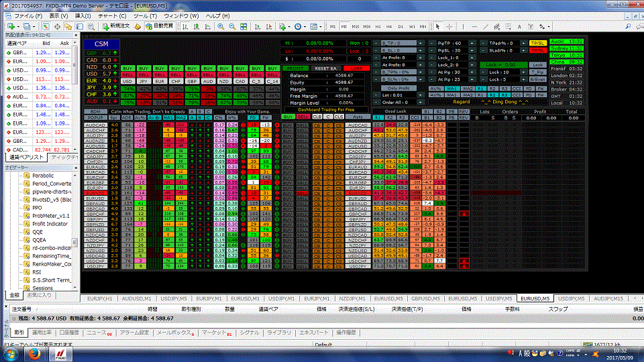Viewport: 644px width, 362px height.
Task: Zoom in the chart
Action: click(221, 27)
